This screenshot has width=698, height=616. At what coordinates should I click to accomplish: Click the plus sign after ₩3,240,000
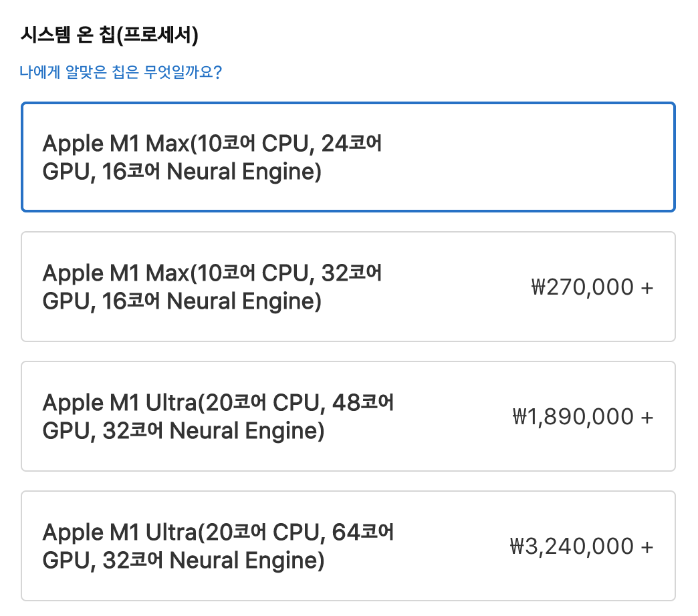click(647, 547)
